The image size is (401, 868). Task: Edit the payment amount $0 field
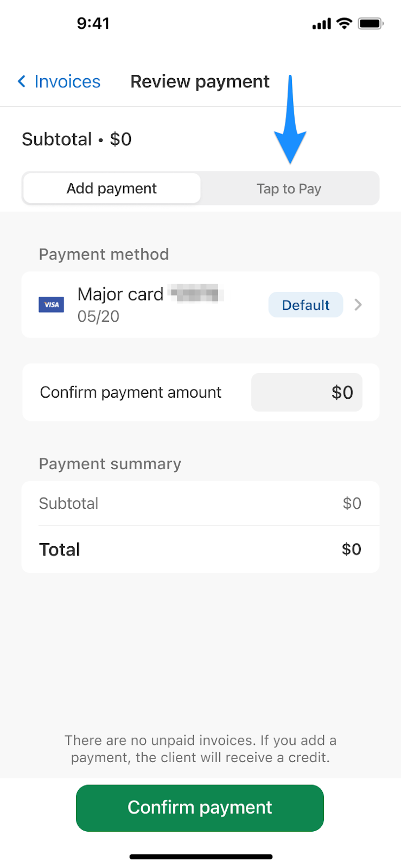(x=307, y=392)
